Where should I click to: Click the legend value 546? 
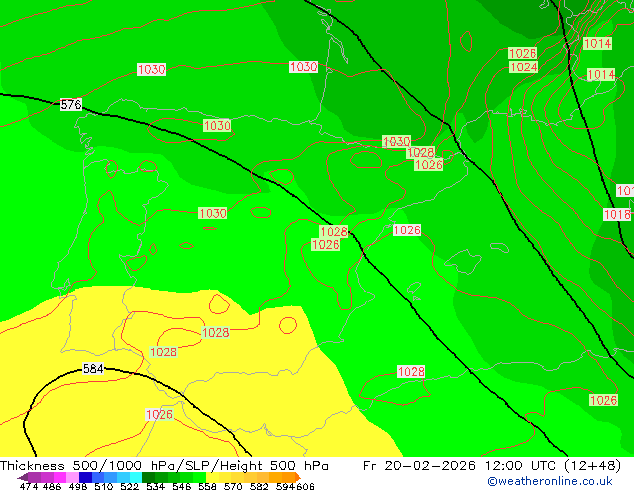(181, 486)
